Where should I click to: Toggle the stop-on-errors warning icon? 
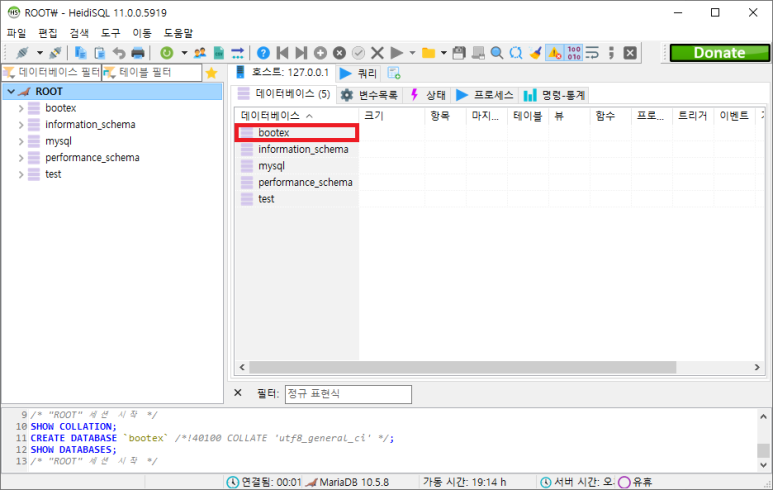[555, 53]
